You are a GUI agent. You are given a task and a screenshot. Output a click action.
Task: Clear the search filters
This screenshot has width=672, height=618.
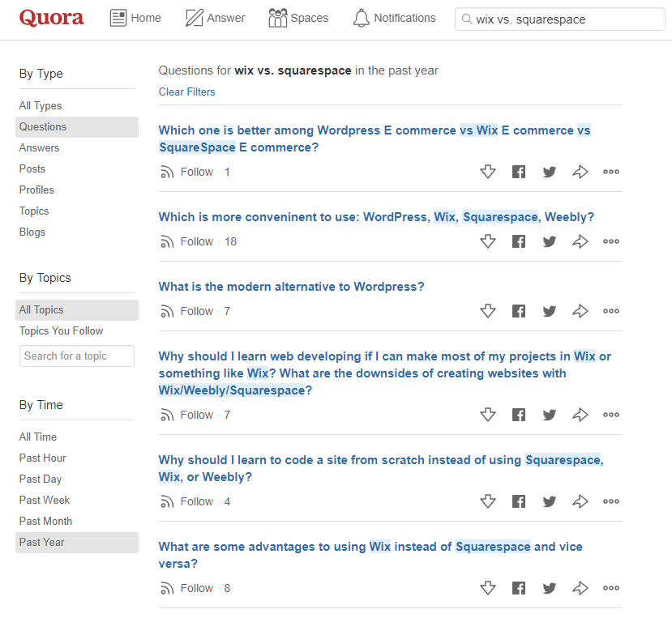coord(187,92)
